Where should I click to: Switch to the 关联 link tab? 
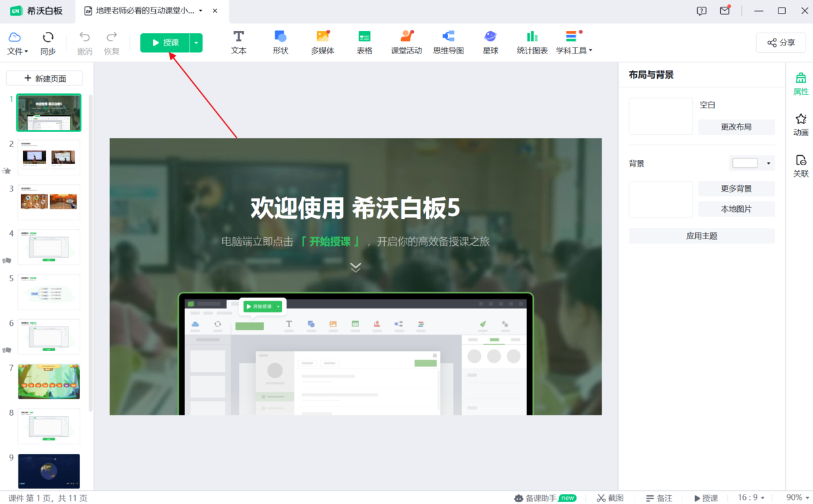point(801,166)
